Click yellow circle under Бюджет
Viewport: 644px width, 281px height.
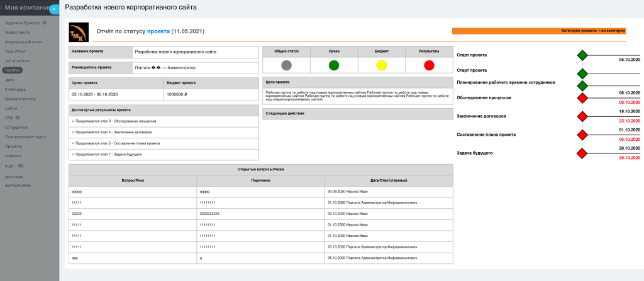point(382,65)
